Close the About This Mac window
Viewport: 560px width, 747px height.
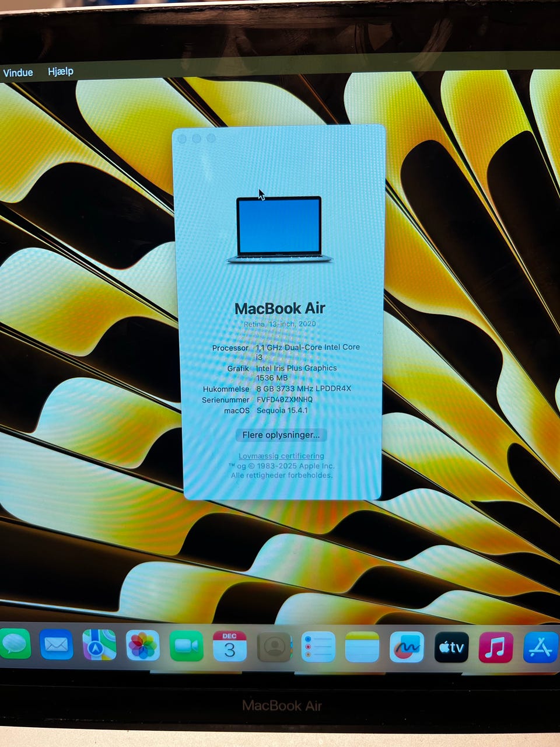tap(182, 139)
